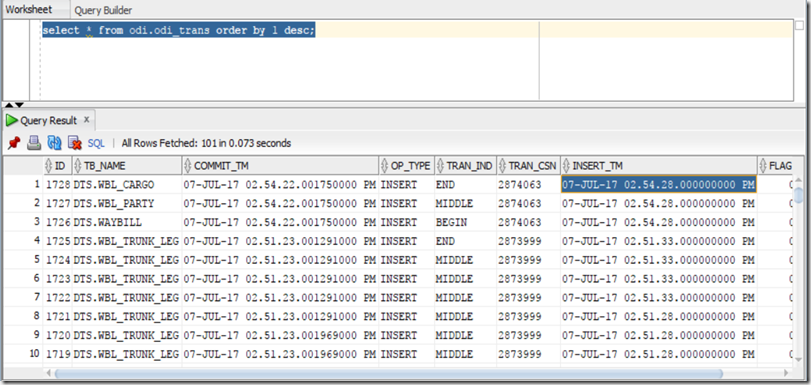The image size is (811, 385).
Task: Pin the query result with the red pin icon
Action: pos(14,143)
